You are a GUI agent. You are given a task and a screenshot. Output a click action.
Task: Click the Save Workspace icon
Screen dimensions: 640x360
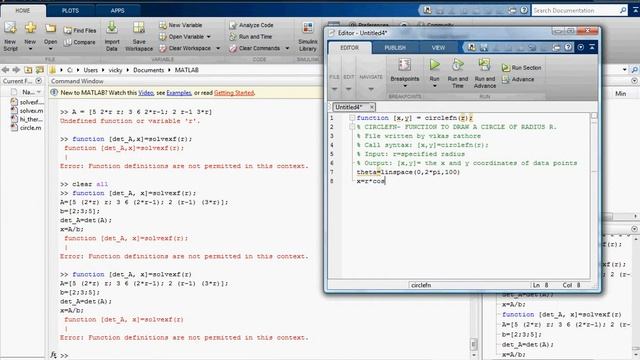click(x=139, y=28)
